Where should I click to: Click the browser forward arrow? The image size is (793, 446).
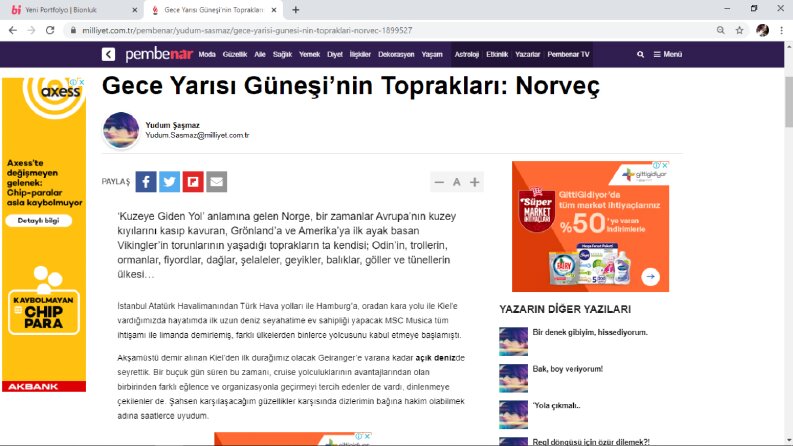[x=31, y=30]
